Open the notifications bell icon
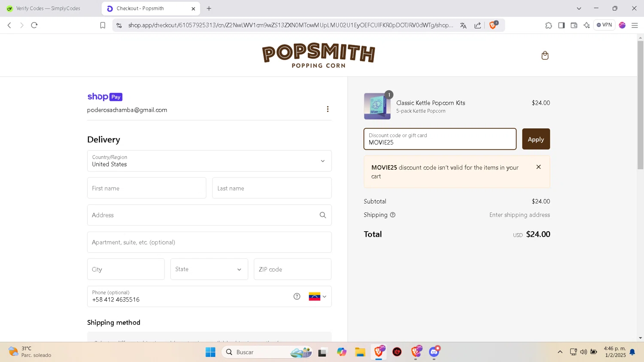644x362 pixels. 632,352
